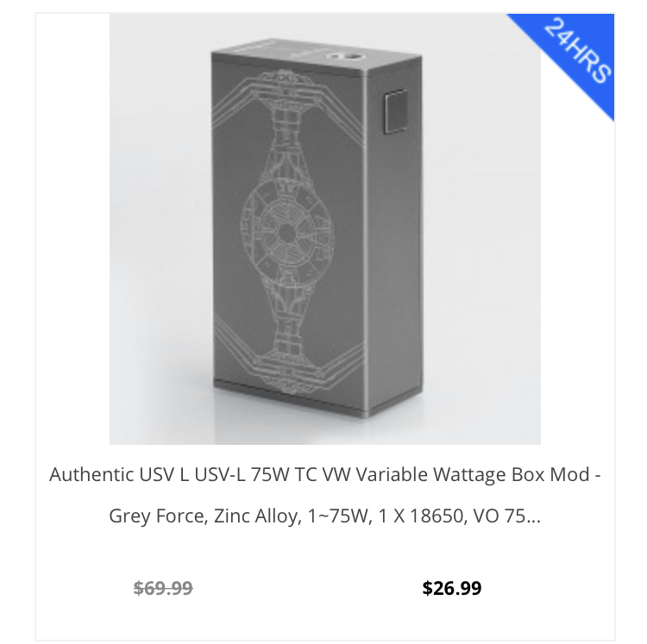Viewport: 647px width, 644px height.
Task: Click the circular engraved emblem on the mod
Action: 286,233
